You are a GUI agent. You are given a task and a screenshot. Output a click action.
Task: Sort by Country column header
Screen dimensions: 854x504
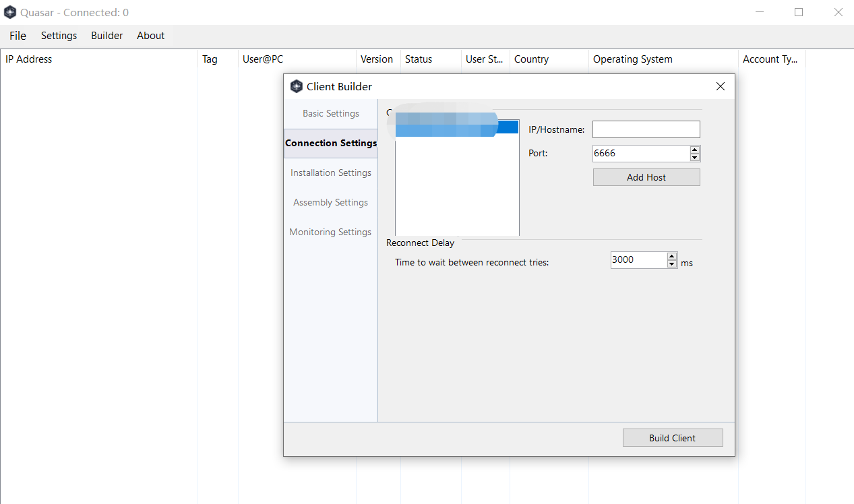[x=549, y=59]
